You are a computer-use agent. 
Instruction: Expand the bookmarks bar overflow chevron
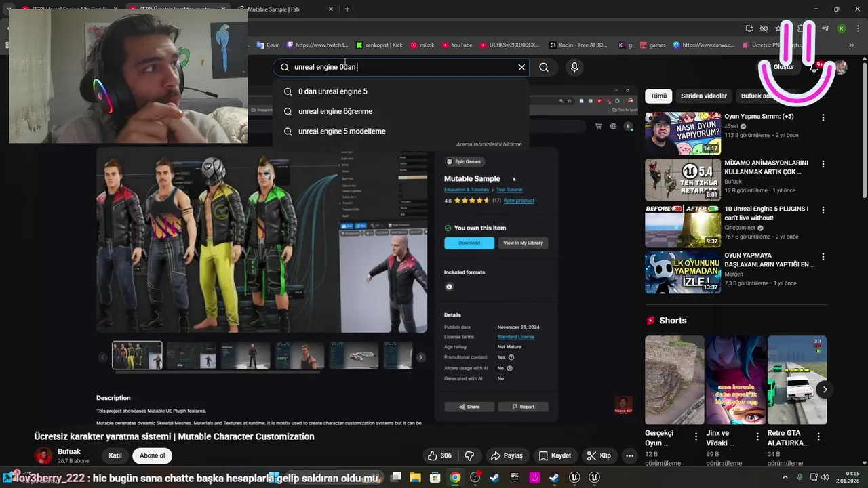pyautogui.click(x=851, y=45)
